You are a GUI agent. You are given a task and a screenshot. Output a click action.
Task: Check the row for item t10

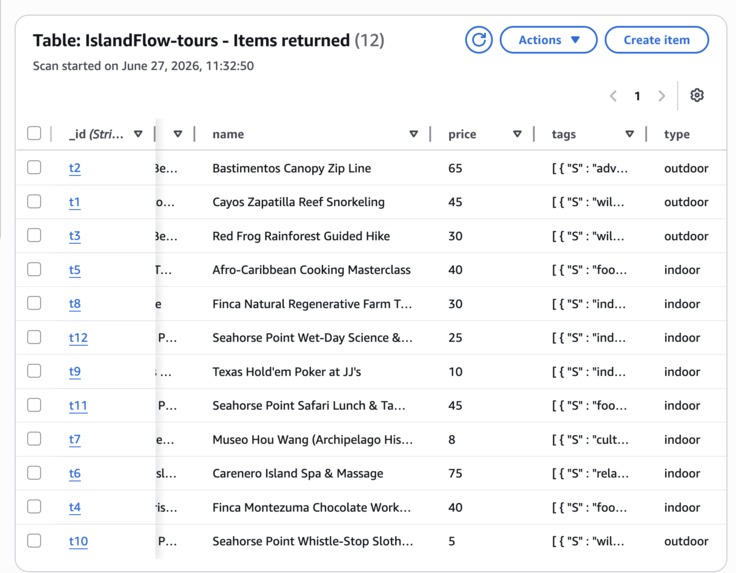(x=34, y=541)
